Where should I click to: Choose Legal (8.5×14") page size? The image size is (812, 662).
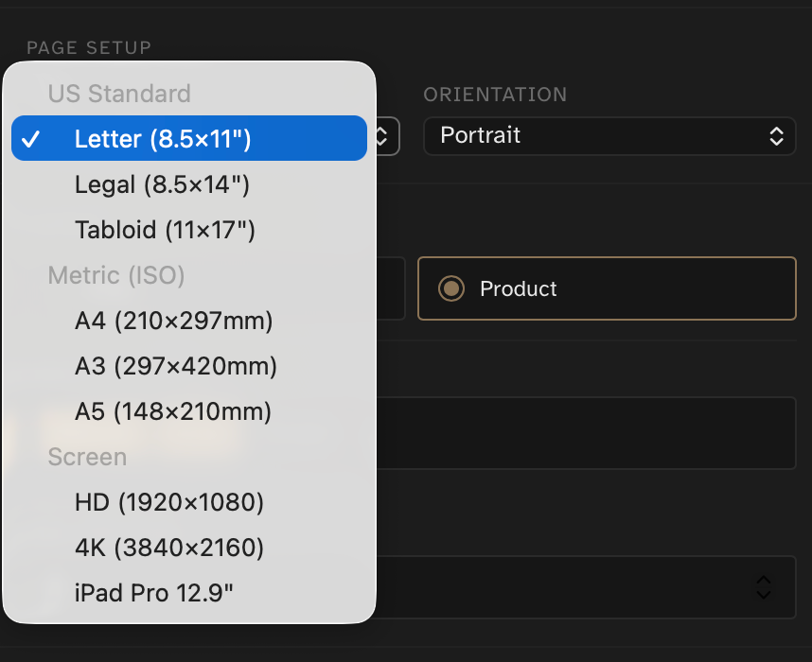click(x=161, y=183)
